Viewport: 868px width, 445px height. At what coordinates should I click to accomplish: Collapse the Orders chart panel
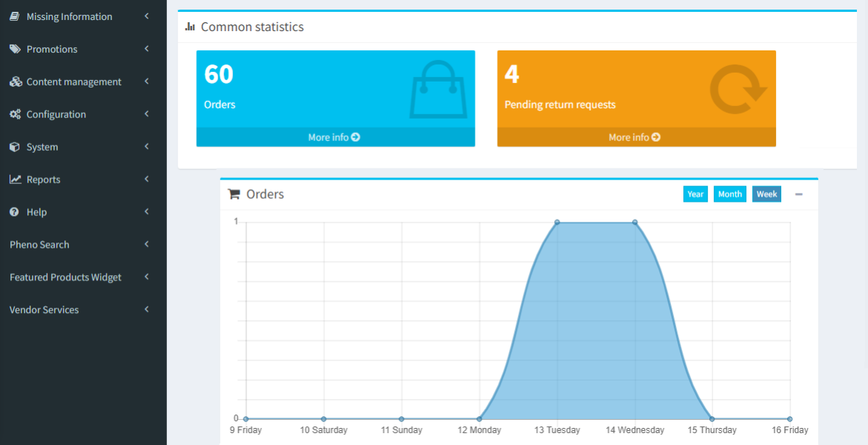coord(799,194)
